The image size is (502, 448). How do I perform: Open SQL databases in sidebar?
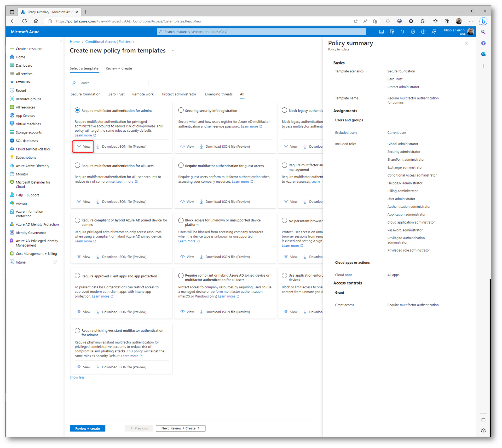click(27, 141)
